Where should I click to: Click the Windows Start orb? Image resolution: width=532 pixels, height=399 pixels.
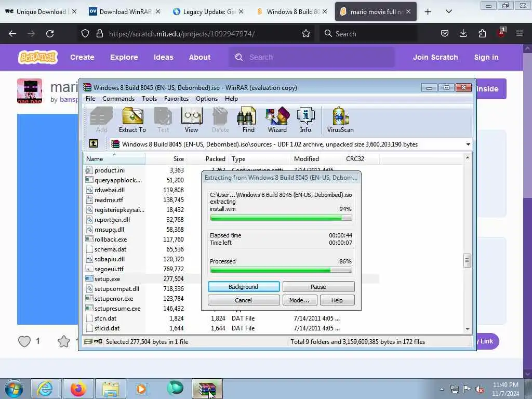14,389
